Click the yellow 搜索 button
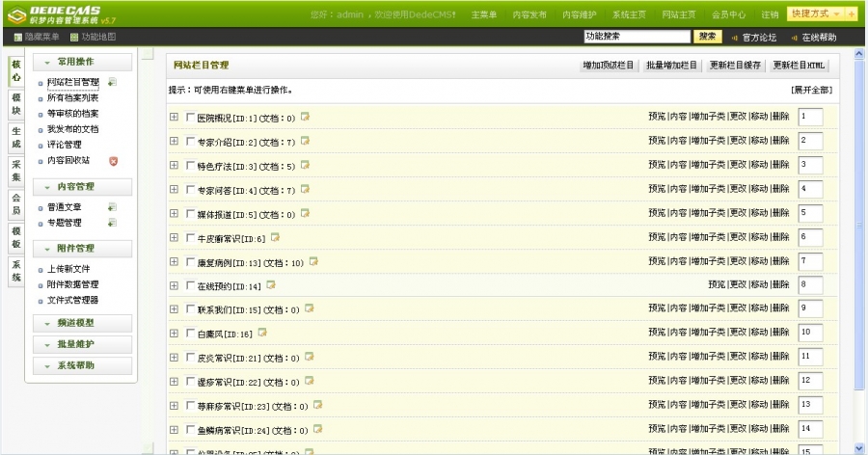Screen dimensions: 868x455 [x=707, y=37]
